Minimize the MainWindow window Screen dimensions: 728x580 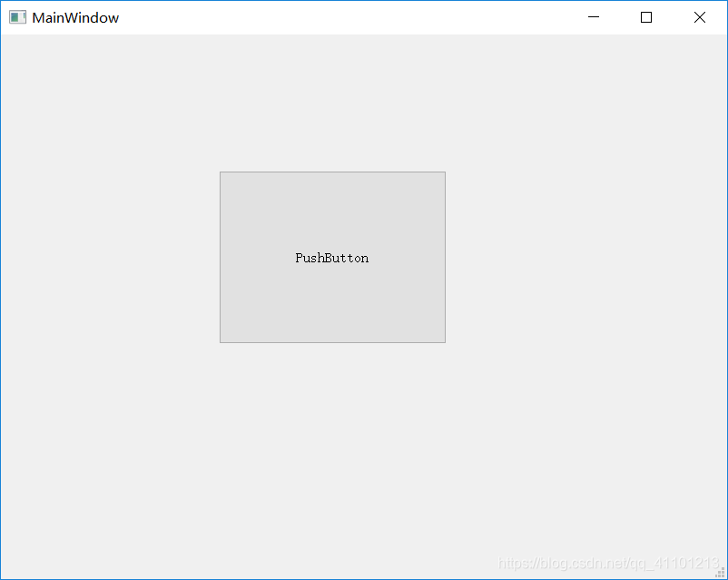click(x=594, y=17)
